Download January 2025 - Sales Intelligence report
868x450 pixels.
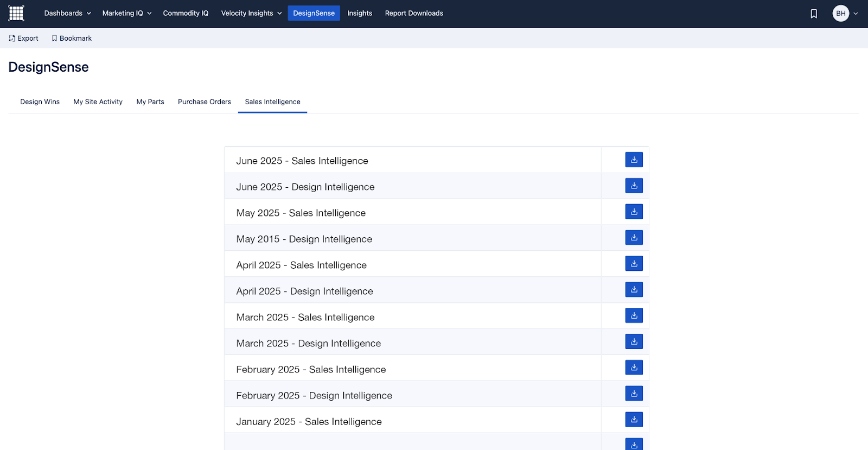coord(634,420)
